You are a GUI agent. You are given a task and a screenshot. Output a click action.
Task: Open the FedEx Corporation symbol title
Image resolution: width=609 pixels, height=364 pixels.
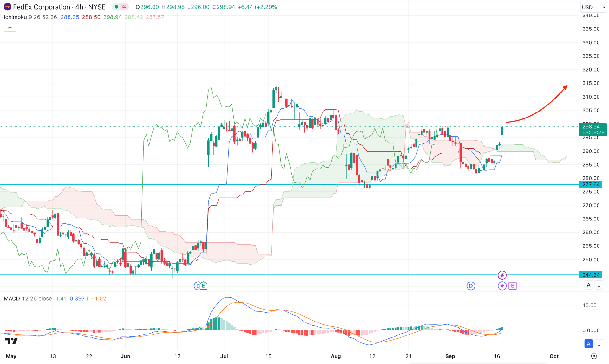[x=59, y=7]
